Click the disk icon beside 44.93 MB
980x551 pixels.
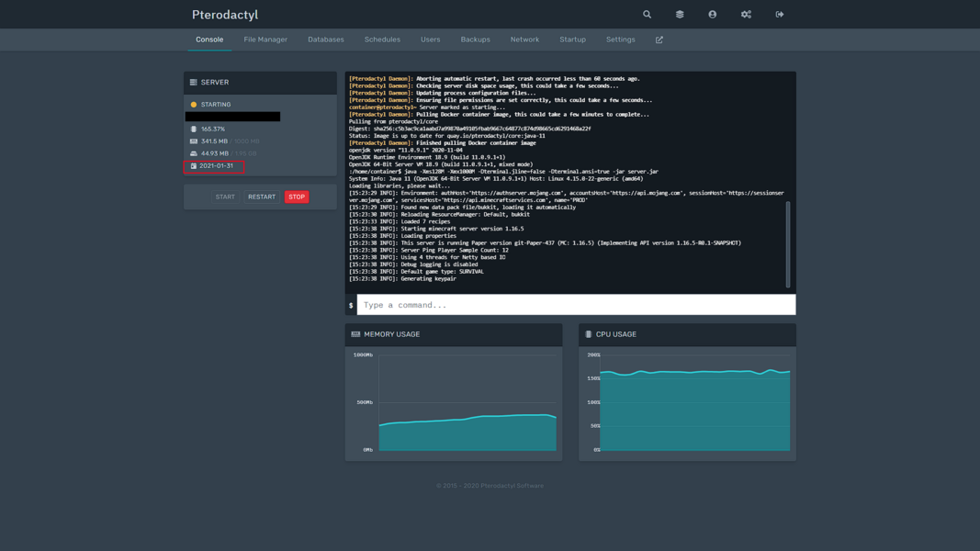click(193, 153)
